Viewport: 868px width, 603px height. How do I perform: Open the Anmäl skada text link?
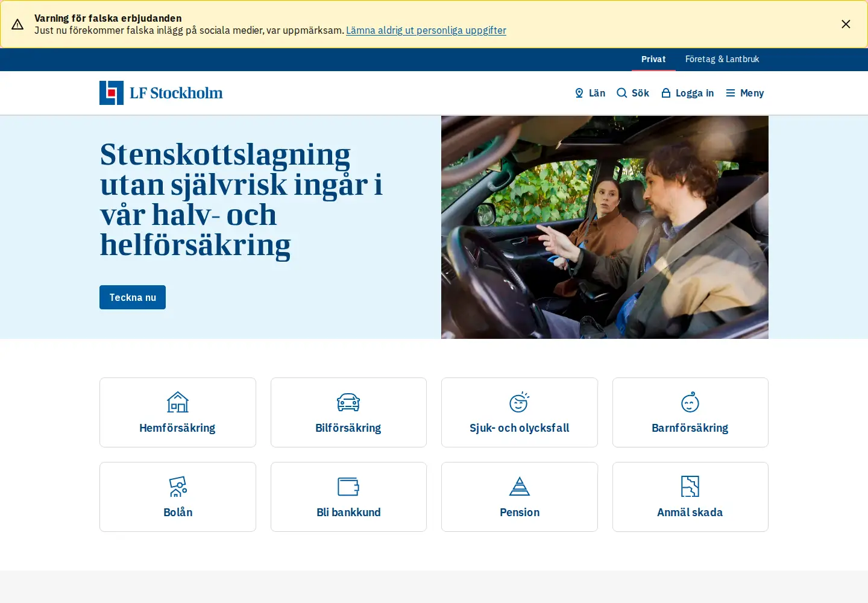tap(690, 513)
